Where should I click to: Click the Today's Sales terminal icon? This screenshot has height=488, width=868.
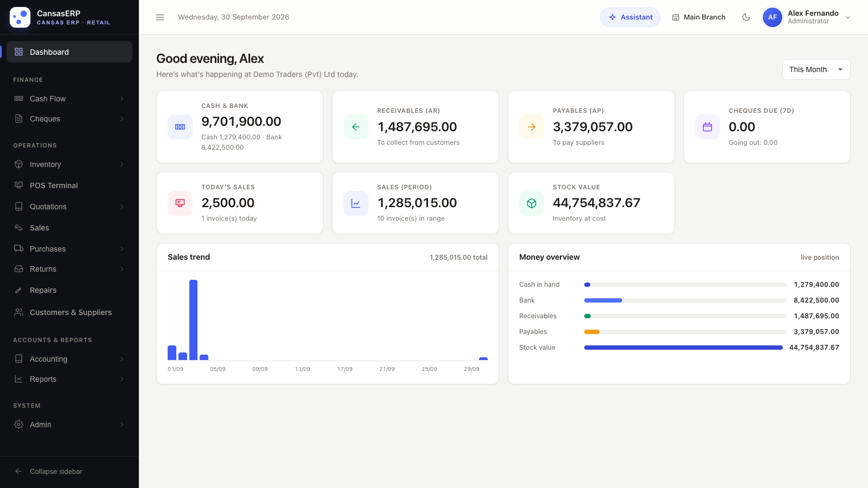pyautogui.click(x=180, y=203)
